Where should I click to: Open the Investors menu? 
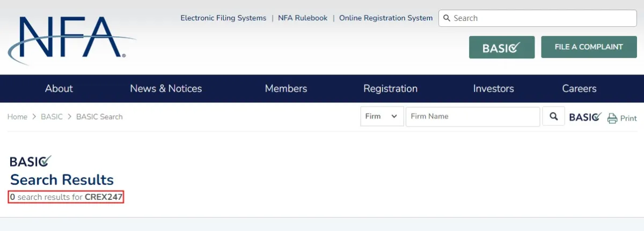tap(493, 88)
